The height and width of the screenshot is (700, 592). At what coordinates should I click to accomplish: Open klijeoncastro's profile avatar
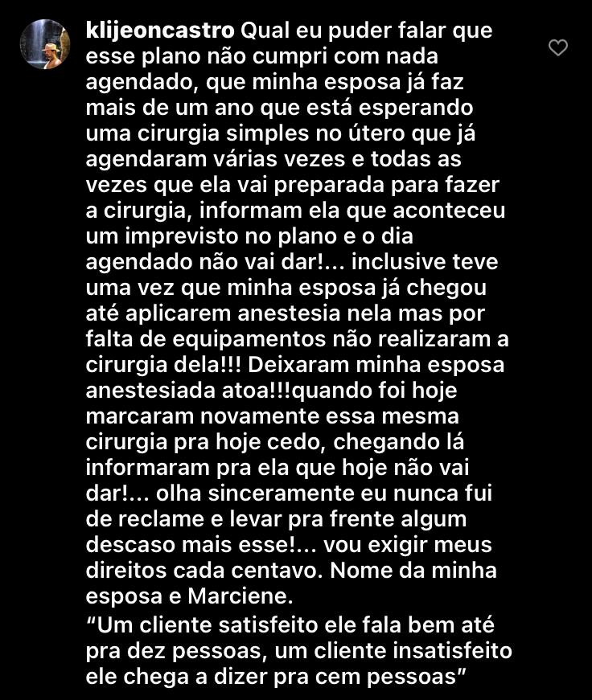45,44
